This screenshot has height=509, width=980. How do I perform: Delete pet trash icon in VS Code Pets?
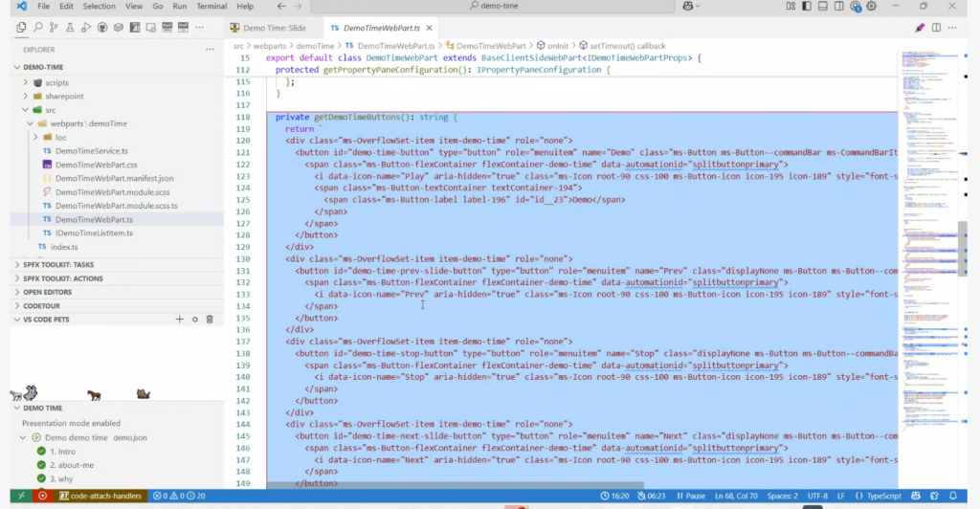tap(210, 320)
